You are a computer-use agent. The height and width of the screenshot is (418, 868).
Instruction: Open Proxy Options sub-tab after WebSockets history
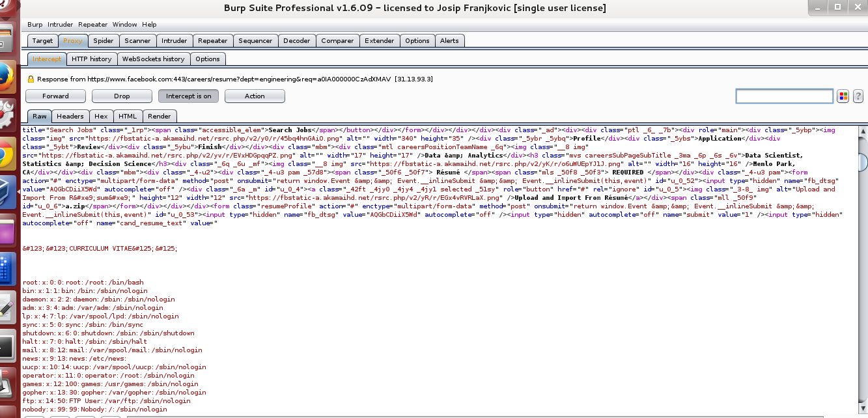click(208, 59)
